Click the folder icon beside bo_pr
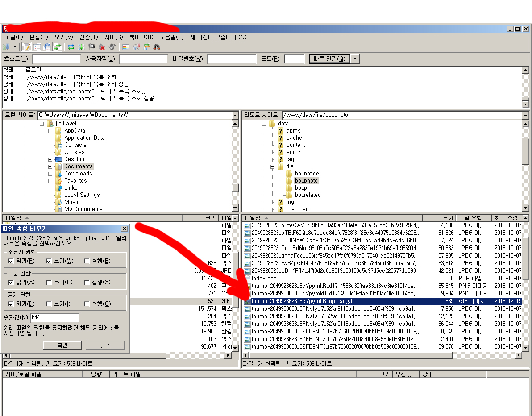 289,187
